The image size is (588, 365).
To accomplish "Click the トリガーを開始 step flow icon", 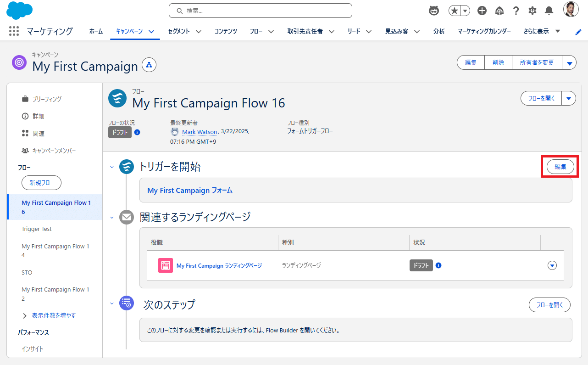I will [127, 167].
